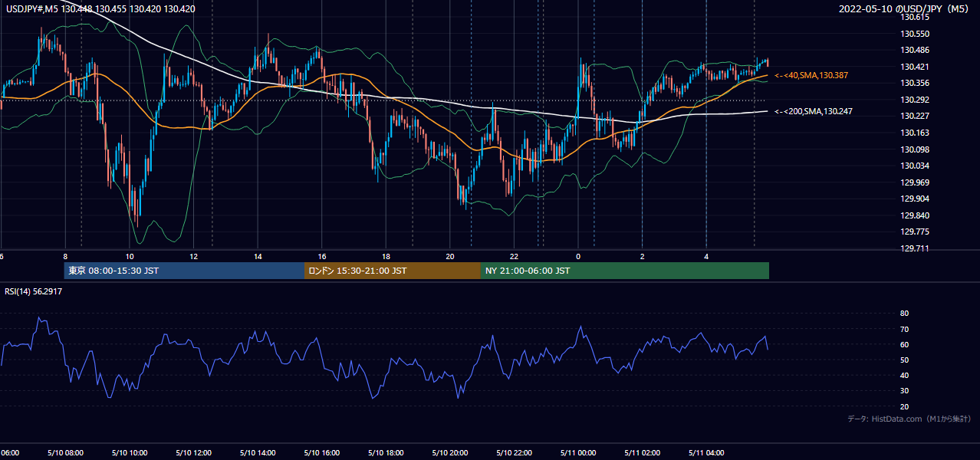Click RSI axis level 70
980x460 pixels.
click(904, 329)
